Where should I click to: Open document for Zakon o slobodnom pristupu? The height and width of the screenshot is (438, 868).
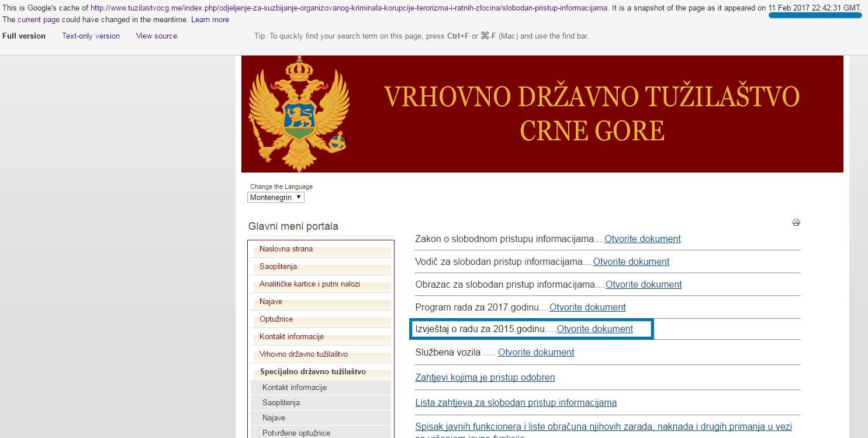642,239
